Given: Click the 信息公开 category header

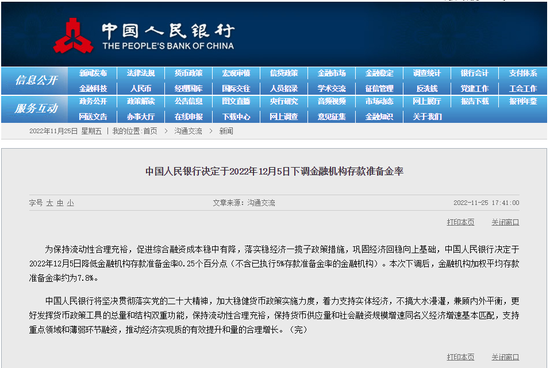Looking at the screenshot, I should (x=36, y=80).
